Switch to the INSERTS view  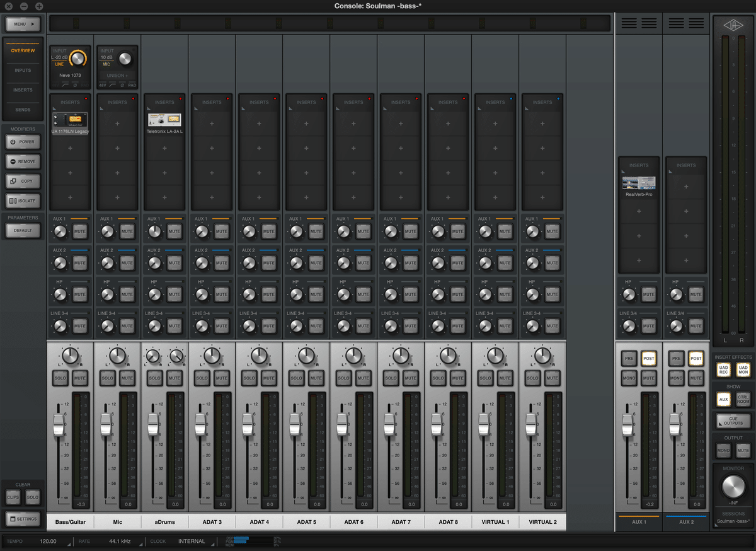tap(23, 90)
